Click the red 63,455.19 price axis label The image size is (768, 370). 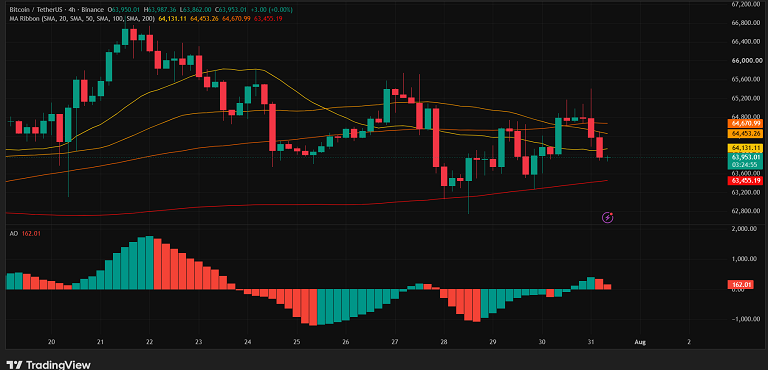point(746,181)
